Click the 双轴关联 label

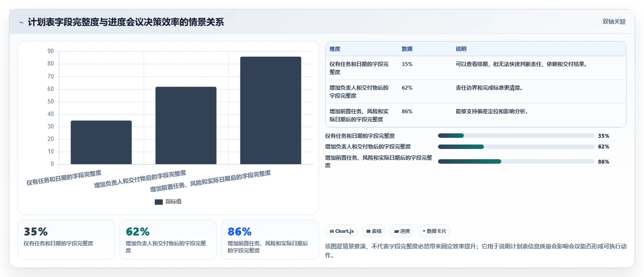click(x=614, y=22)
